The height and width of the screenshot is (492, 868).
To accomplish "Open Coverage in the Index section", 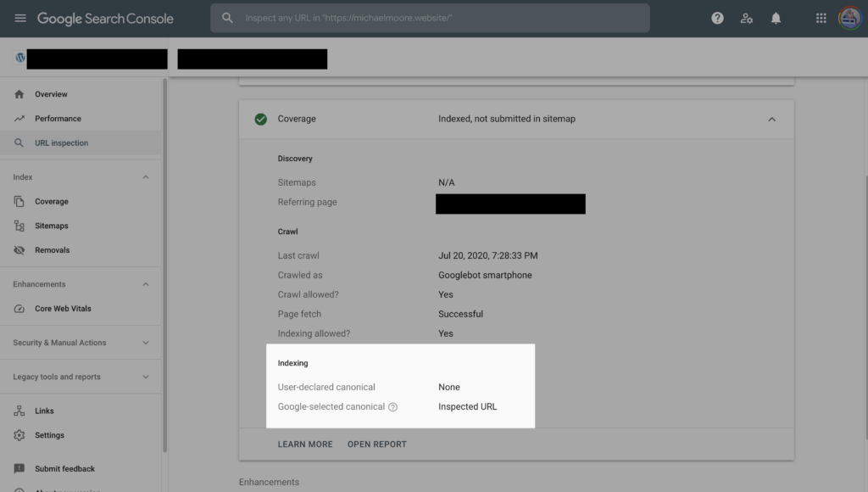I will [81, 202].
